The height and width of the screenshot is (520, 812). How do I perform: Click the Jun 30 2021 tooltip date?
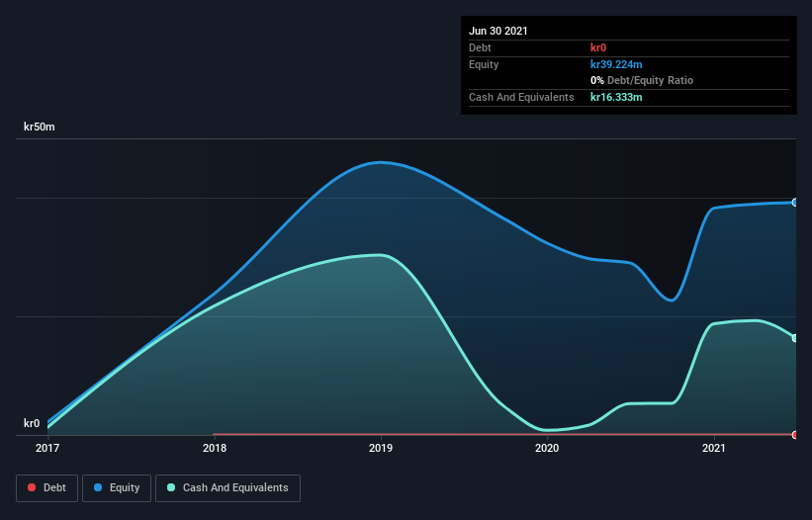pos(498,31)
